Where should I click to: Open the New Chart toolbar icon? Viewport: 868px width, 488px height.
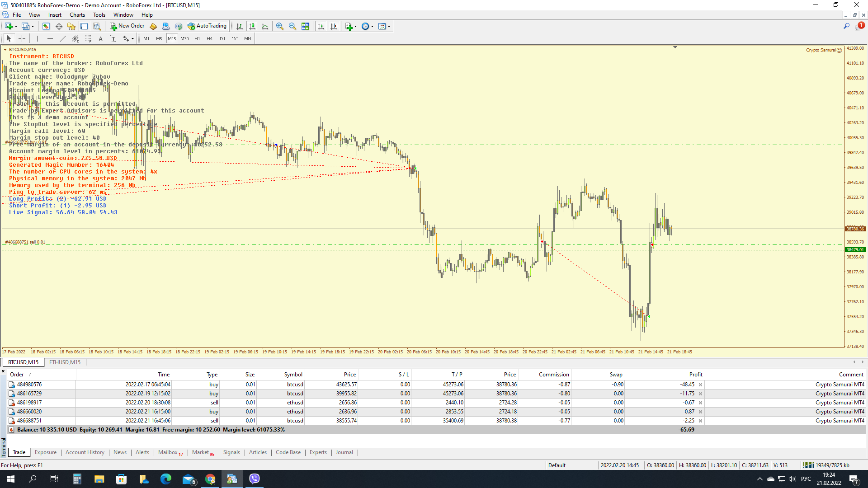tap(9, 26)
